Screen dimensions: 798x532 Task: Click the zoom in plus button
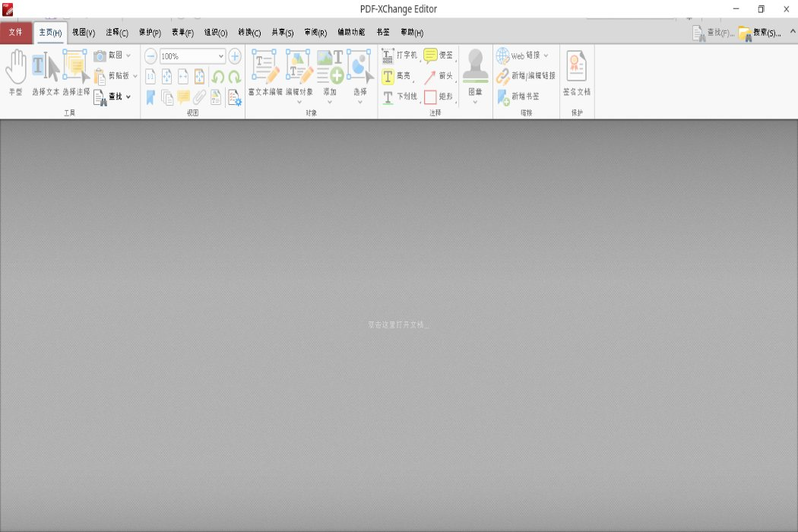point(235,56)
